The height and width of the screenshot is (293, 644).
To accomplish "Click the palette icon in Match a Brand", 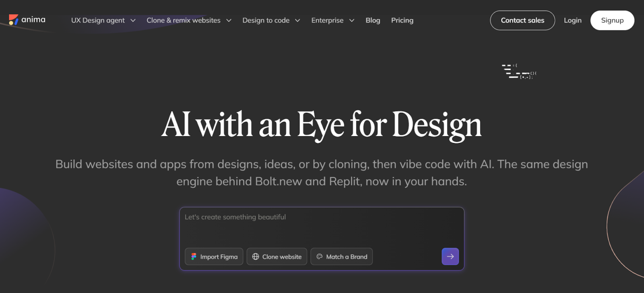I will tap(320, 256).
